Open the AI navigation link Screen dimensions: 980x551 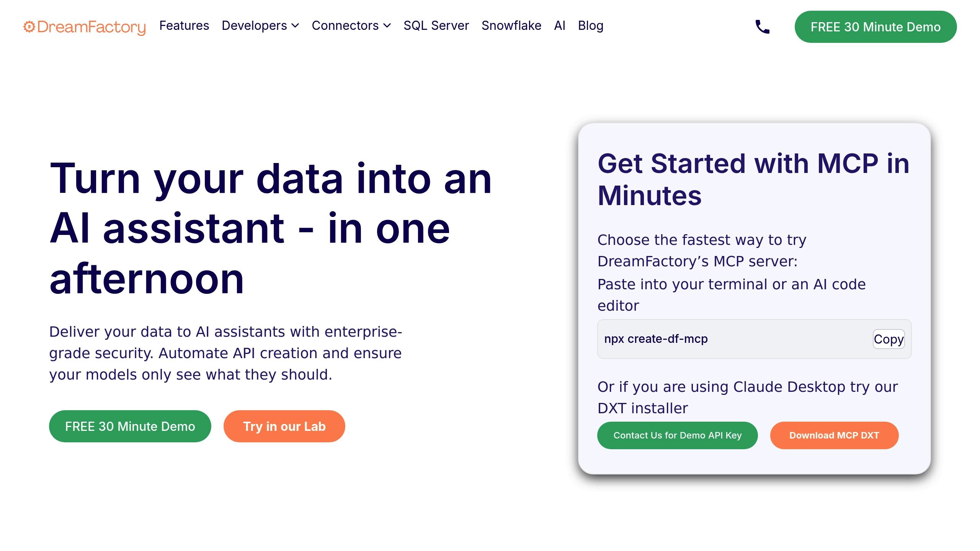tap(560, 26)
